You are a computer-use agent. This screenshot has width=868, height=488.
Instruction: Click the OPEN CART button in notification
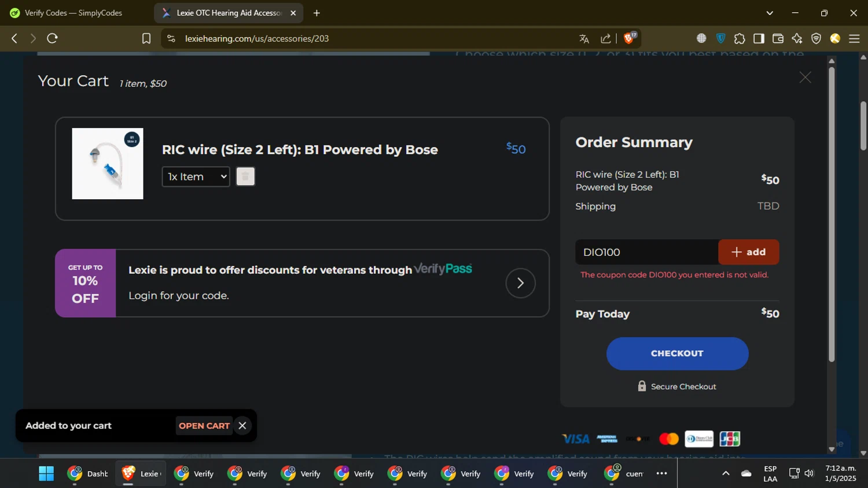coord(204,425)
